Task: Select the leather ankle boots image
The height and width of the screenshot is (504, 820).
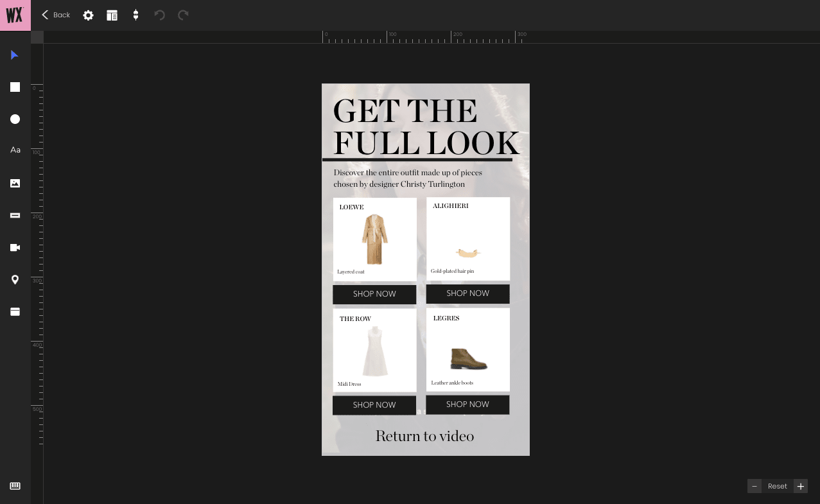Action: pyautogui.click(x=469, y=359)
